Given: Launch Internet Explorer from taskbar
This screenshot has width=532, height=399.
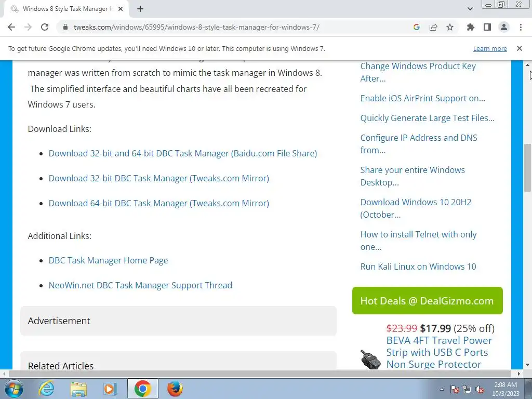Looking at the screenshot, I should pos(46,389).
